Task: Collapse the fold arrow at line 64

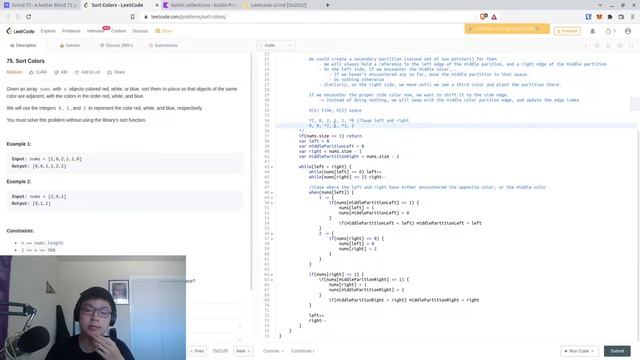Action: click(272, 274)
